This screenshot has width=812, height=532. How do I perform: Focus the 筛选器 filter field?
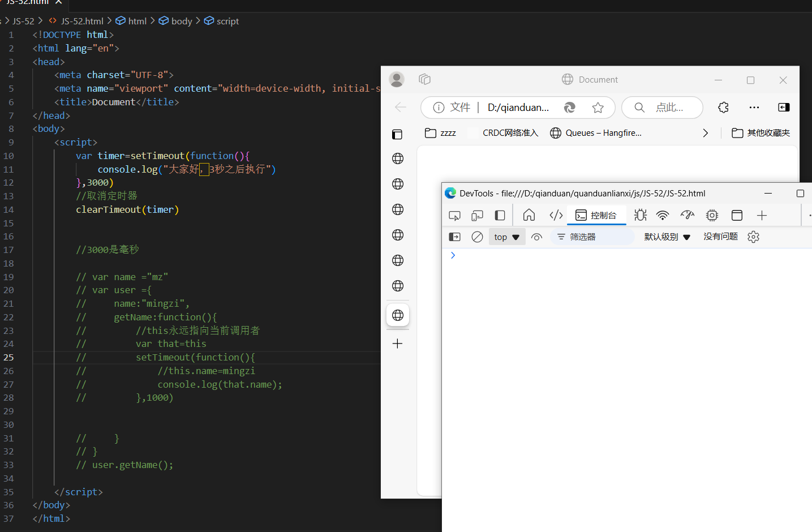click(x=592, y=237)
